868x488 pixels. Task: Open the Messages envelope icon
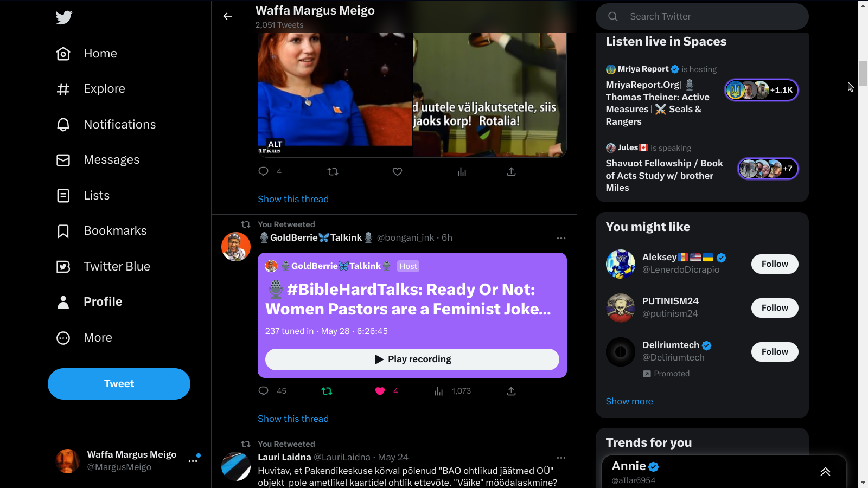[63, 160]
